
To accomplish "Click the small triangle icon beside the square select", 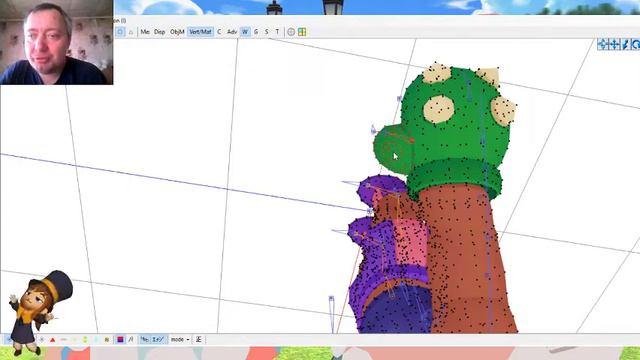I will pyautogui.click(x=131, y=32).
